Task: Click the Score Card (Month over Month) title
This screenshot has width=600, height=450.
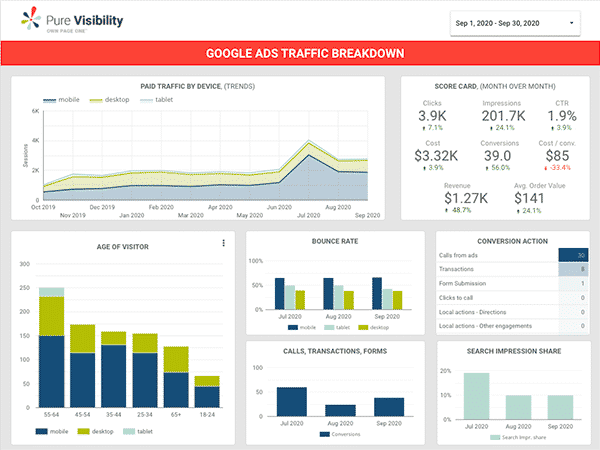Action: pyautogui.click(x=495, y=86)
